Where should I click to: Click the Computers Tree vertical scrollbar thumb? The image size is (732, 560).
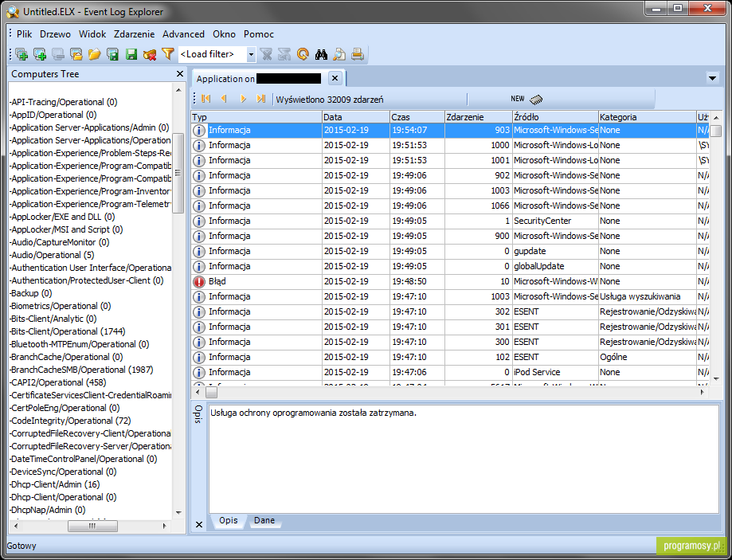(178, 173)
